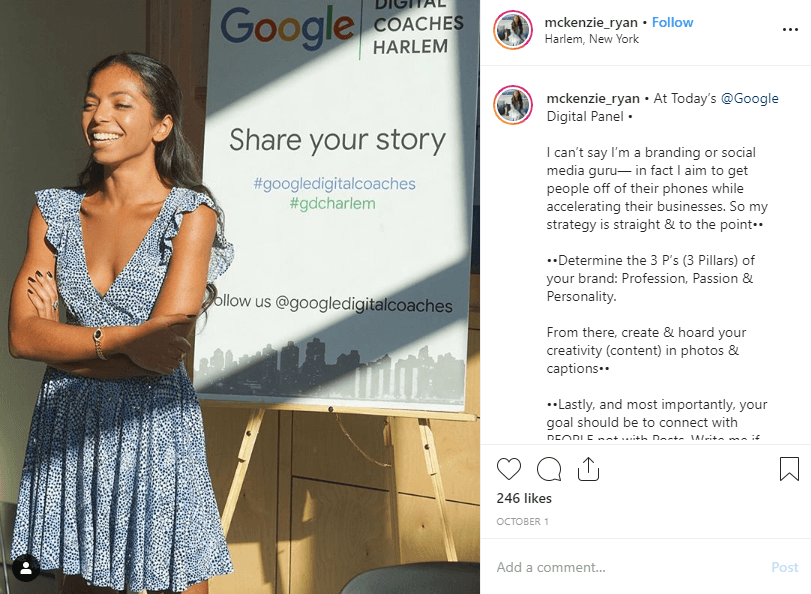Save post with the bookmark icon

[789, 469]
